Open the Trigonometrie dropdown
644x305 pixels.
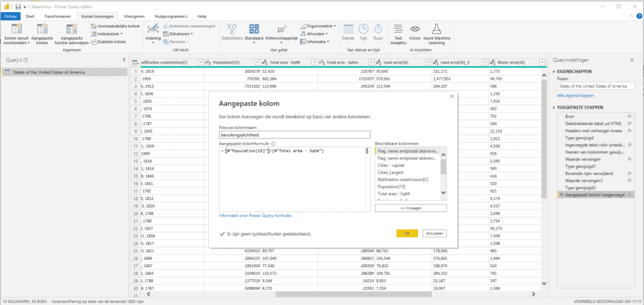pos(318,26)
